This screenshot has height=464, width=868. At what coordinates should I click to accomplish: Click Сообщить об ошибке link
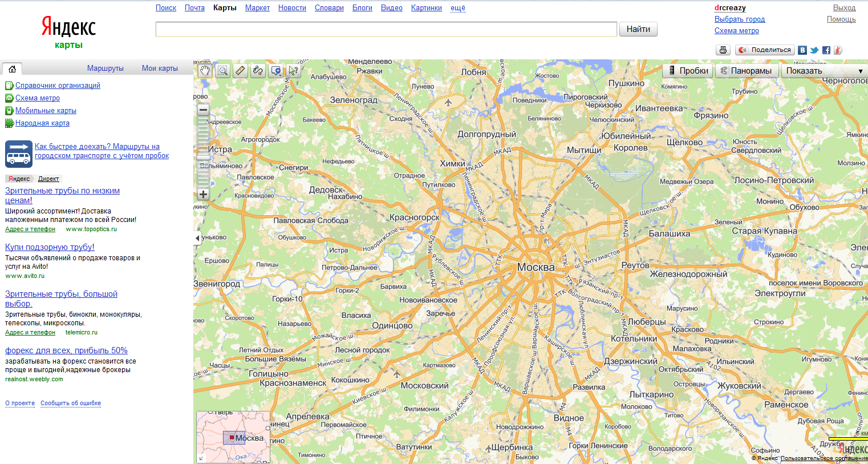pos(71,404)
